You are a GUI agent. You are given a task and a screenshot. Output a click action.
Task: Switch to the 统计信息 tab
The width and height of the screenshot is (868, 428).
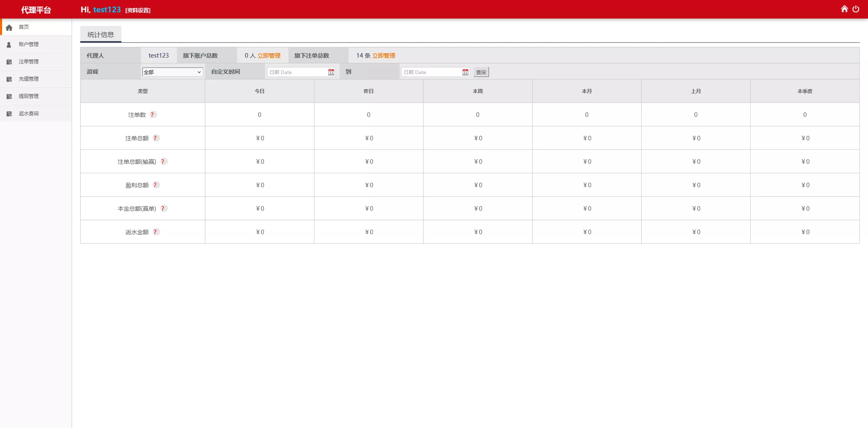click(101, 35)
